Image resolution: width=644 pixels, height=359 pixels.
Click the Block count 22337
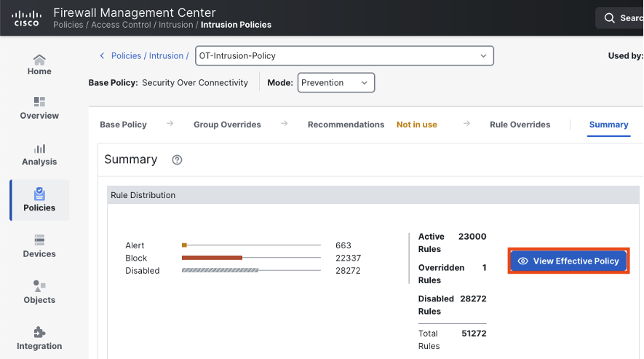pos(348,259)
